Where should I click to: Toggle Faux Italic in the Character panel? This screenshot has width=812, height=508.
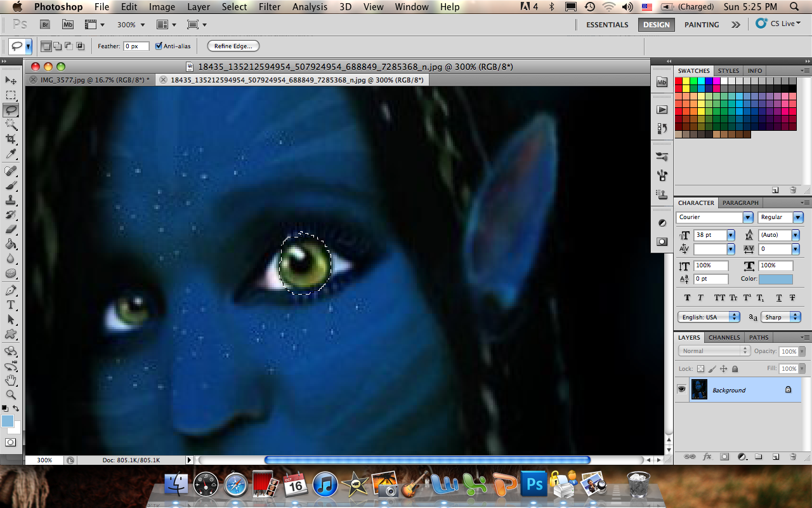coord(700,298)
